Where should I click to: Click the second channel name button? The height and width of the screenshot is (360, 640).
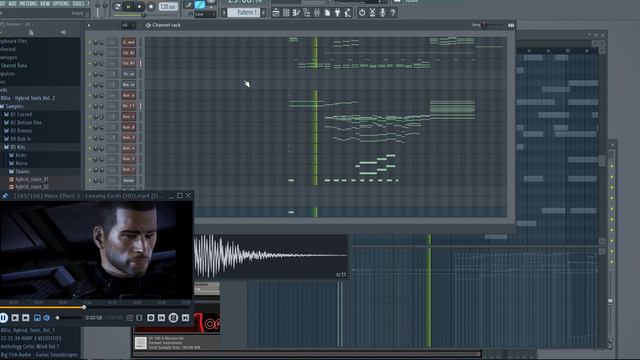(x=129, y=53)
